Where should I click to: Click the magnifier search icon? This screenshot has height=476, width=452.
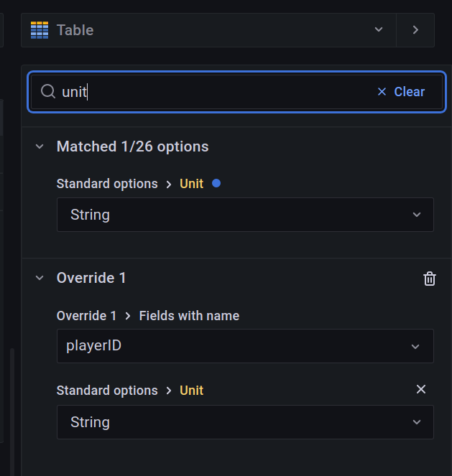[48, 92]
